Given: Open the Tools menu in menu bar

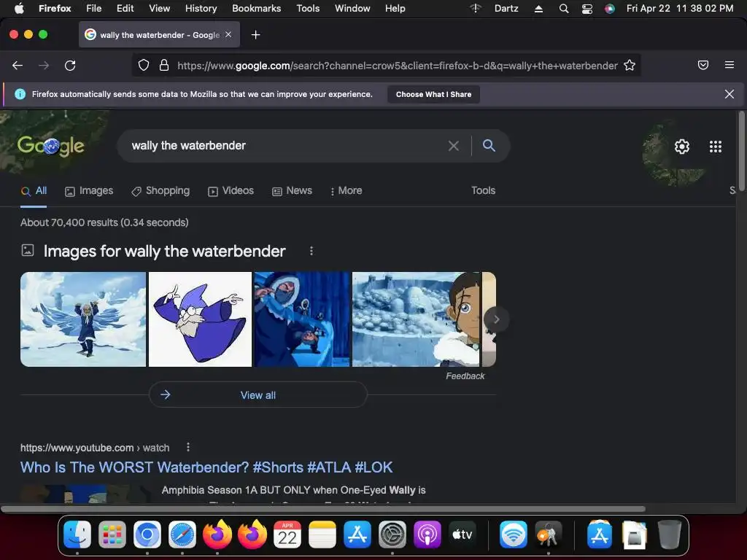Looking at the screenshot, I should click(x=308, y=8).
